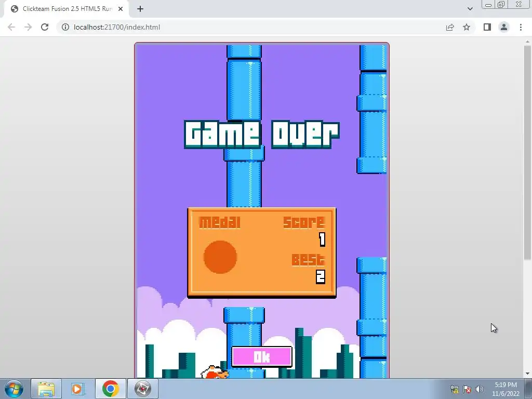This screenshot has width=532, height=399.
Task: Click the network tray icon
Action: pyautogui.click(x=454, y=389)
